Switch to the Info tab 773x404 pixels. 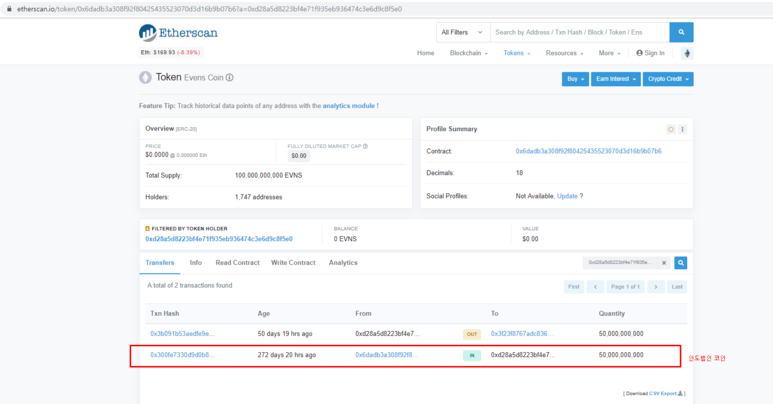(196, 263)
